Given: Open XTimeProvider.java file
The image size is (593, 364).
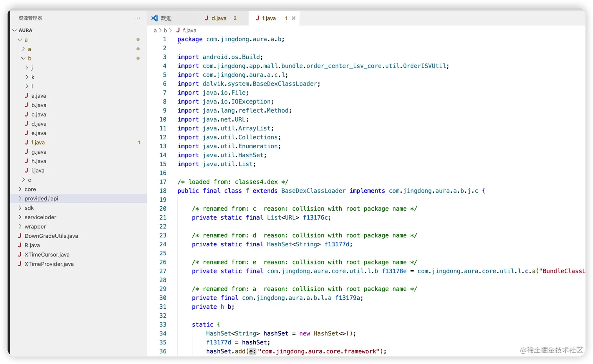Looking at the screenshot, I should click(x=78, y=264).
